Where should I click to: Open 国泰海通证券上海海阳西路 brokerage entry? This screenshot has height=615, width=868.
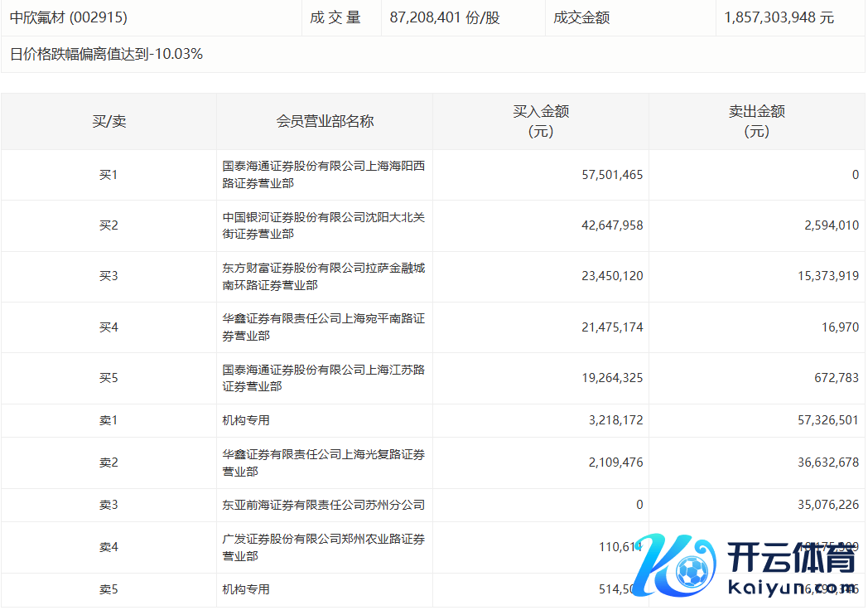tap(323, 175)
